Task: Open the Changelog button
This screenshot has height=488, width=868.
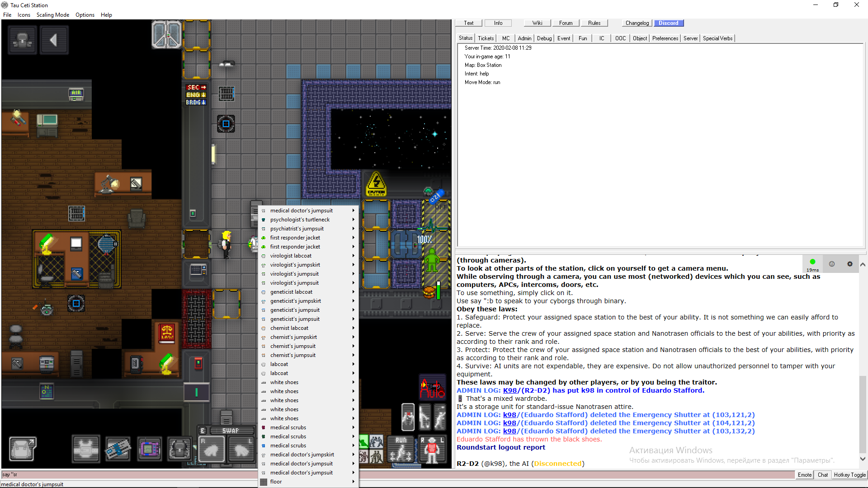Action: coord(637,23)
